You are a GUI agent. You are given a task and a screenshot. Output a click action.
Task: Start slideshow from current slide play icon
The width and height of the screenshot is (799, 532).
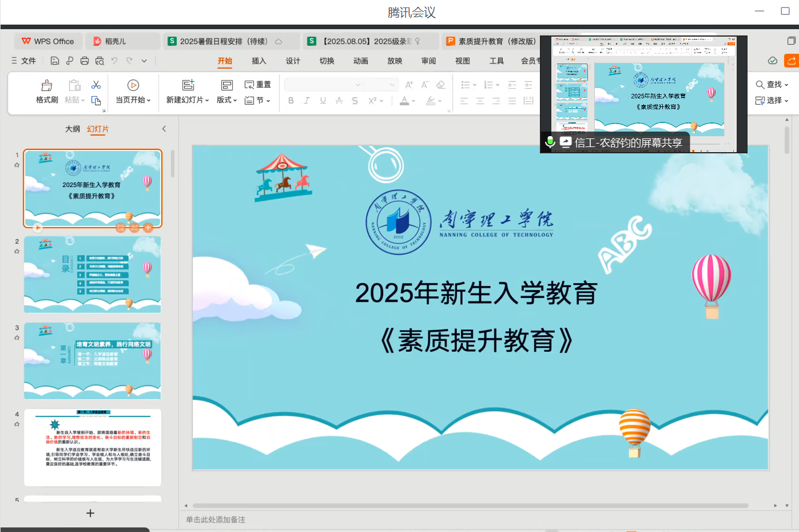coord(133,85)
